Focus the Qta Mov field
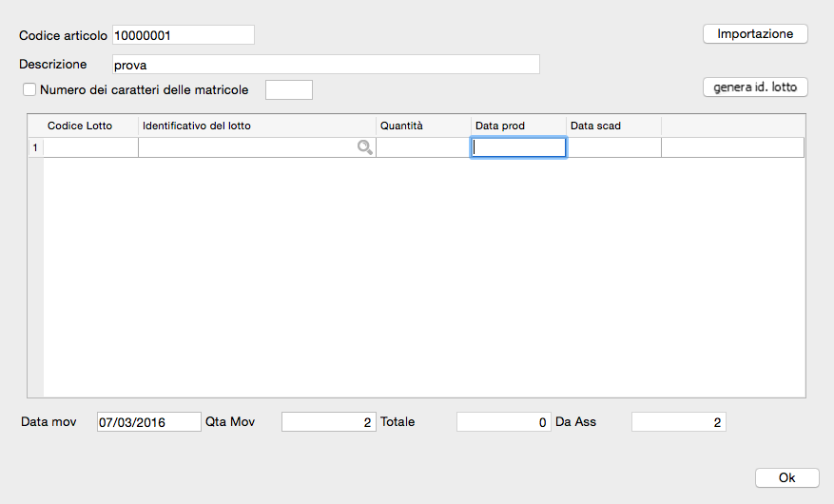 click(328, 422)
